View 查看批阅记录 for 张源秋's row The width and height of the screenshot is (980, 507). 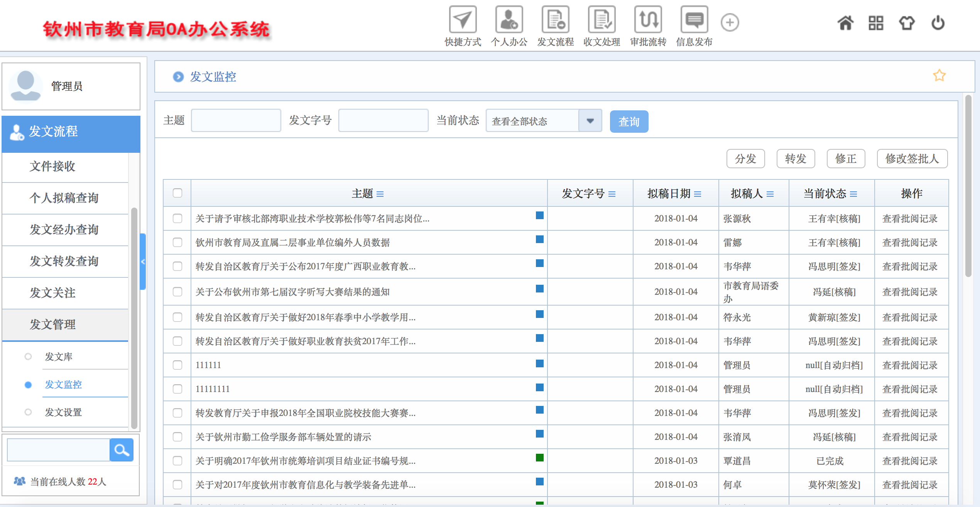pyautogui.click(x=910, y=219)
